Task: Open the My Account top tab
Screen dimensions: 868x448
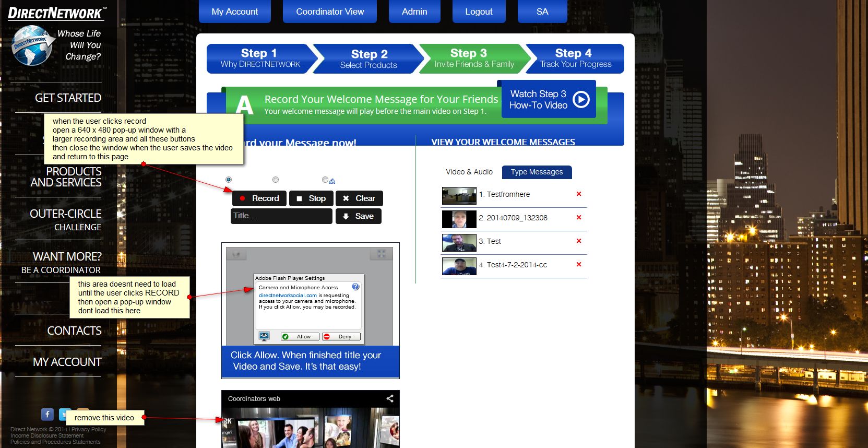Action: pyautogui.click(x=235, y=11)
